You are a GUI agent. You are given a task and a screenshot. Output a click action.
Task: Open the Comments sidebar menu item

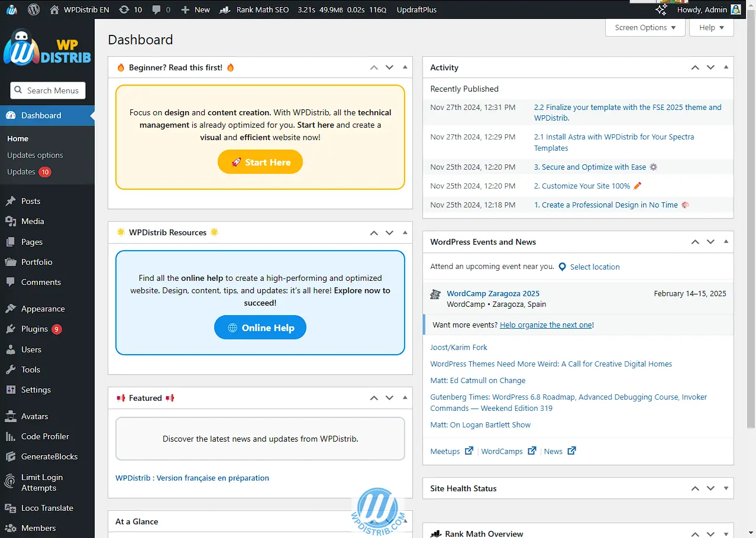point(41,282)
